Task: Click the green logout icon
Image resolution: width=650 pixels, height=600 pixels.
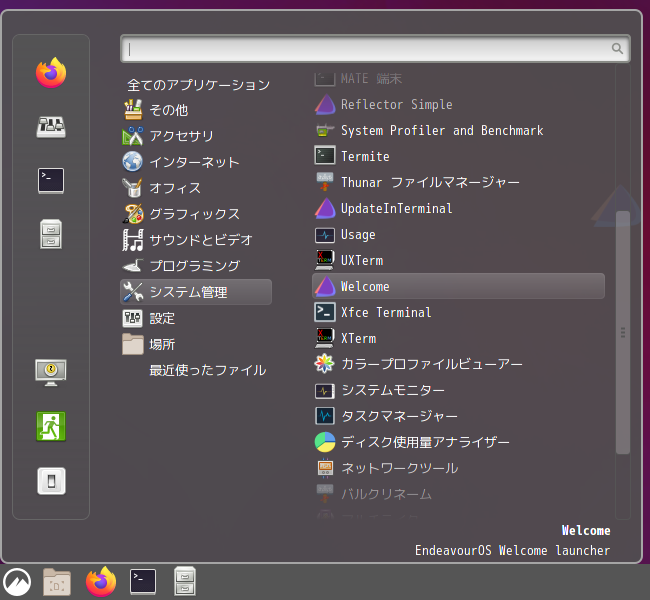Action: pos(51,426)
